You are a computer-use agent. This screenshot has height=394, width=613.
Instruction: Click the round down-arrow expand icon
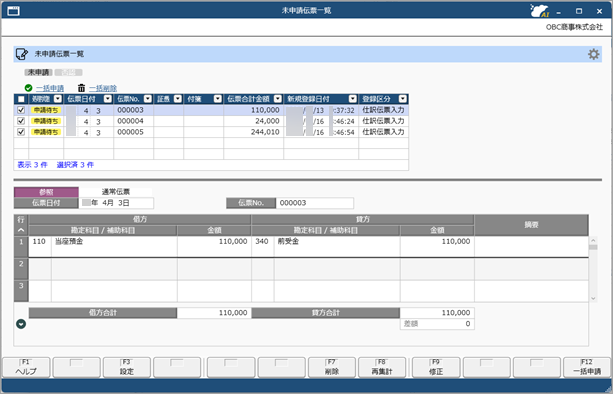coord(21,324)
